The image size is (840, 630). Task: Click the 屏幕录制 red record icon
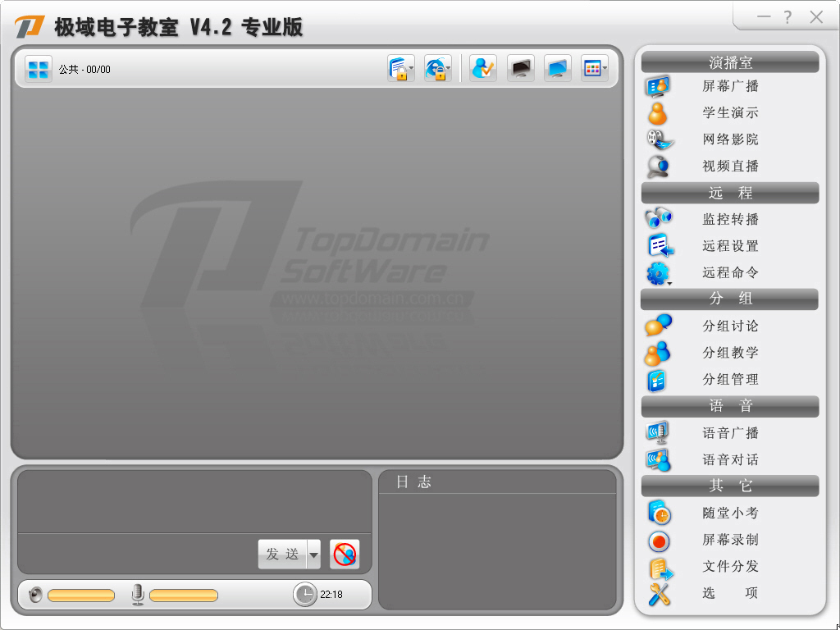coord(659,541)
